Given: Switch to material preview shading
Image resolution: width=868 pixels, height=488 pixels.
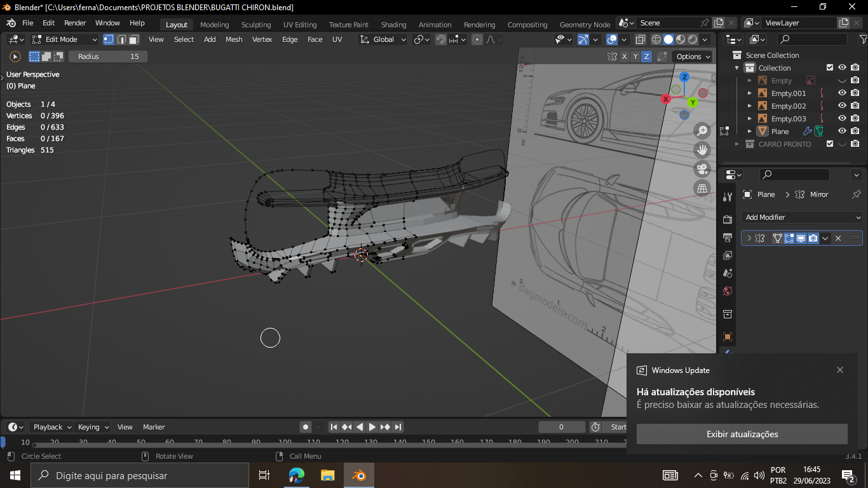Looking at the screenshot, I should pyautogui.click(x=681, y=39).
